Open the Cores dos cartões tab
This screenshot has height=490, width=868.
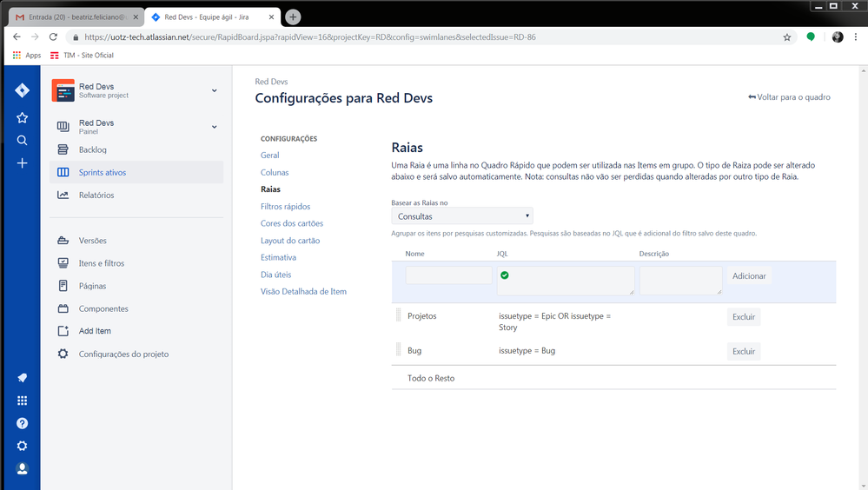(x=292, y=223)
